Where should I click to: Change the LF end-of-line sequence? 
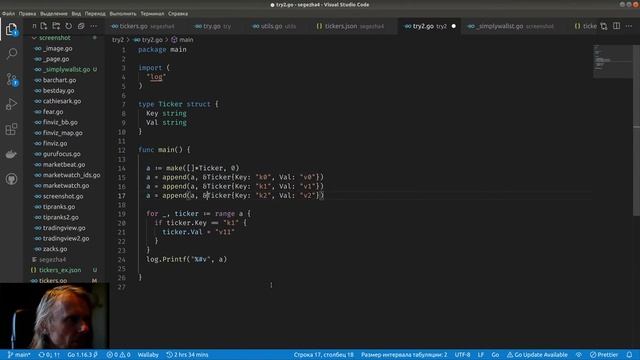(x=481, y=355)
